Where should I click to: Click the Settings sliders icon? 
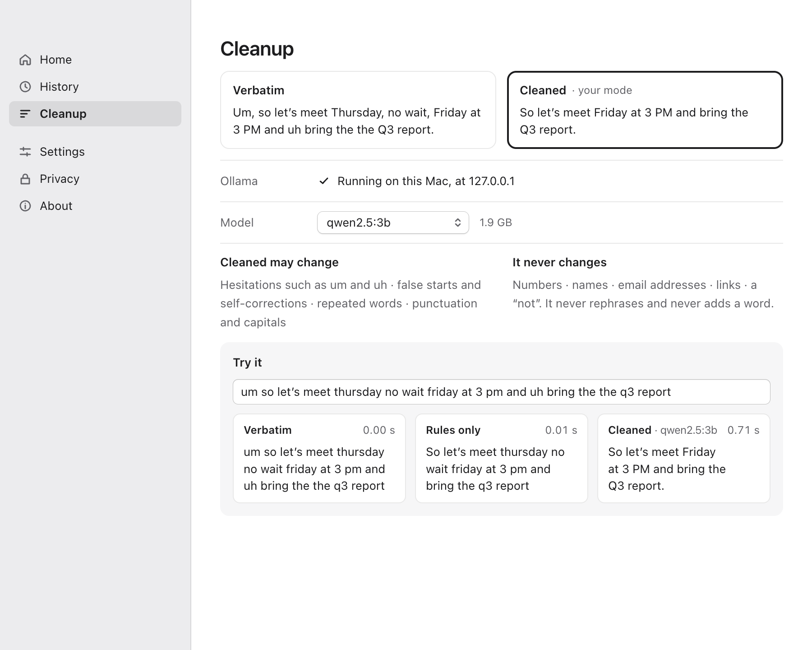click(25, 152)
